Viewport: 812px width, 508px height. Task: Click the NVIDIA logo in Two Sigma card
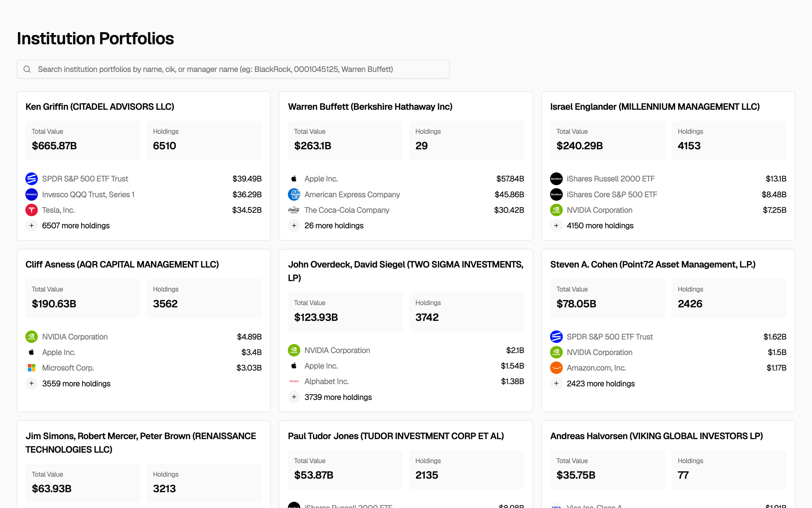click(294, 351)
